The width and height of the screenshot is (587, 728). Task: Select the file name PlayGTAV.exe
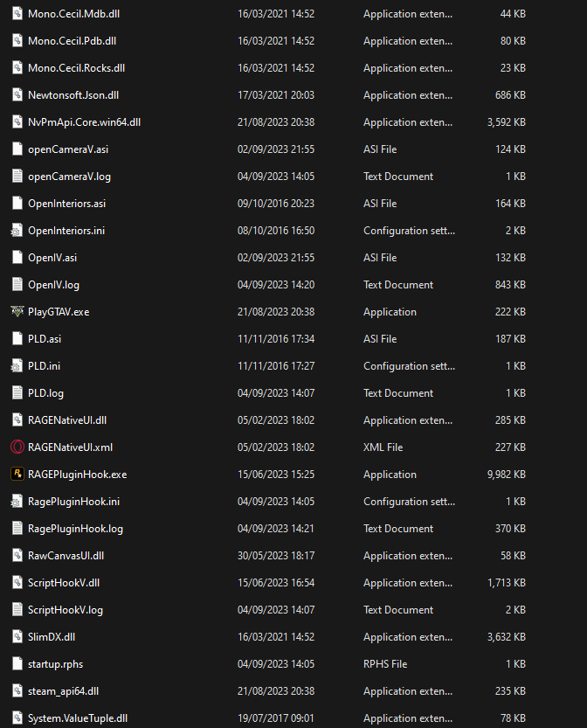59,312
